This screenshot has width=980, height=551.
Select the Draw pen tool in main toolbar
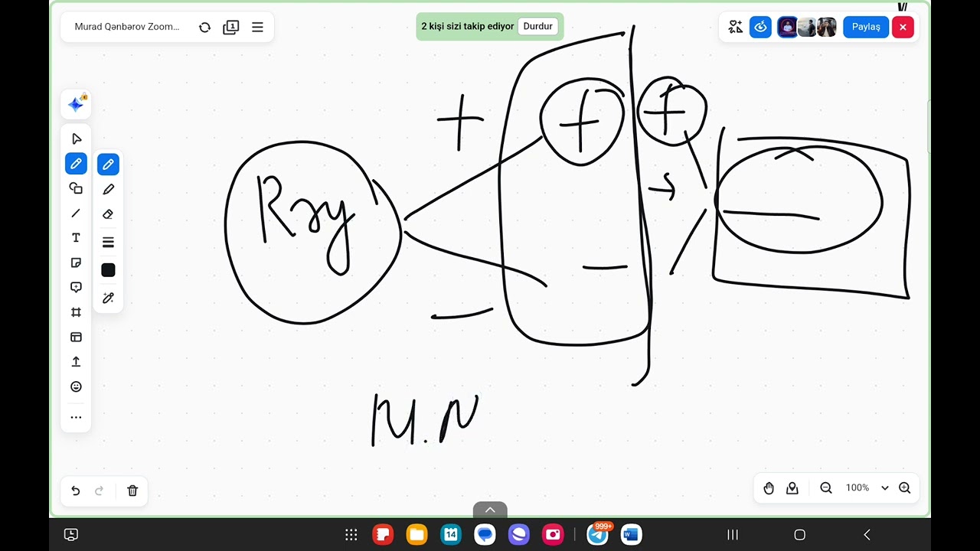(x=76, y=164)
